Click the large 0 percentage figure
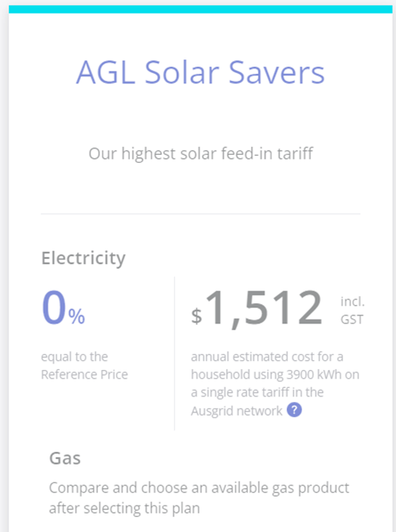This screenshot has width=396, height=532. 54,308
